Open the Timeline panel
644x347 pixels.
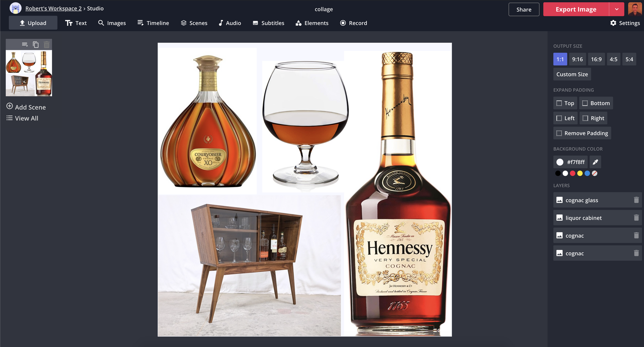(x=153, y=23)
